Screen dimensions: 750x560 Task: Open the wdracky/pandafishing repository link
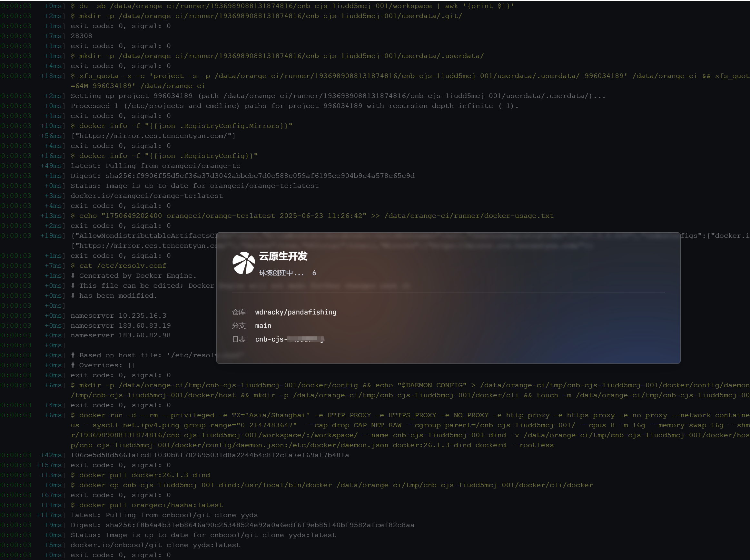(295, 312)
